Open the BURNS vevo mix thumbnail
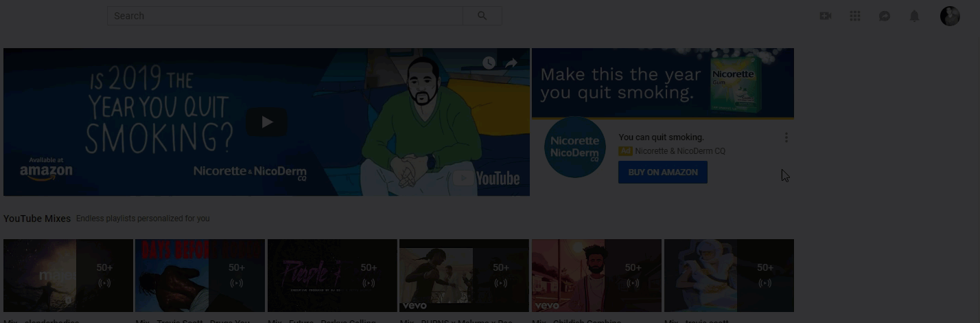The height and width of the screenshot is (323, 980). pos(464,276)
